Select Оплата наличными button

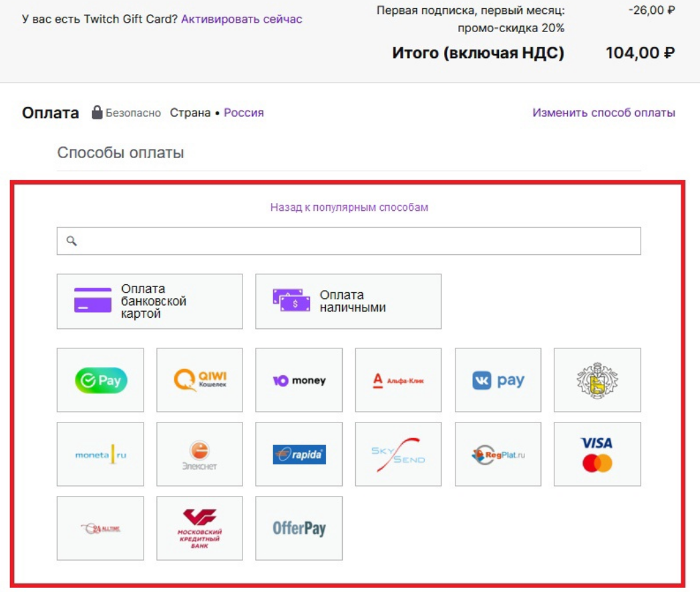click(348, 301)
